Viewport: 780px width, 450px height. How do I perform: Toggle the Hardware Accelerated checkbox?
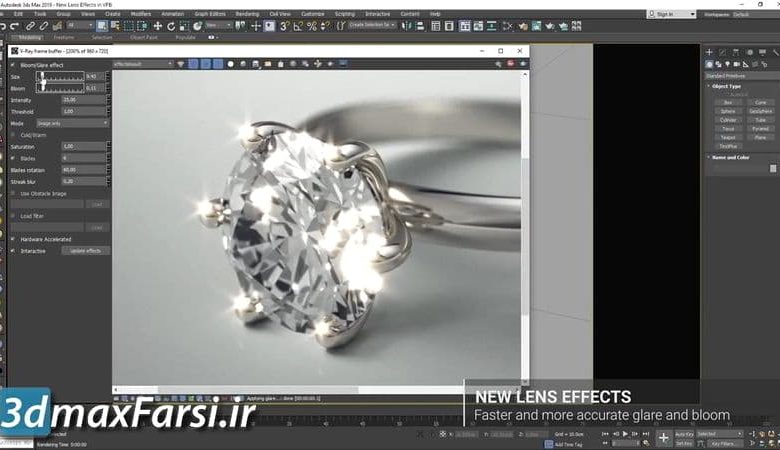click(x=13, y=239)
